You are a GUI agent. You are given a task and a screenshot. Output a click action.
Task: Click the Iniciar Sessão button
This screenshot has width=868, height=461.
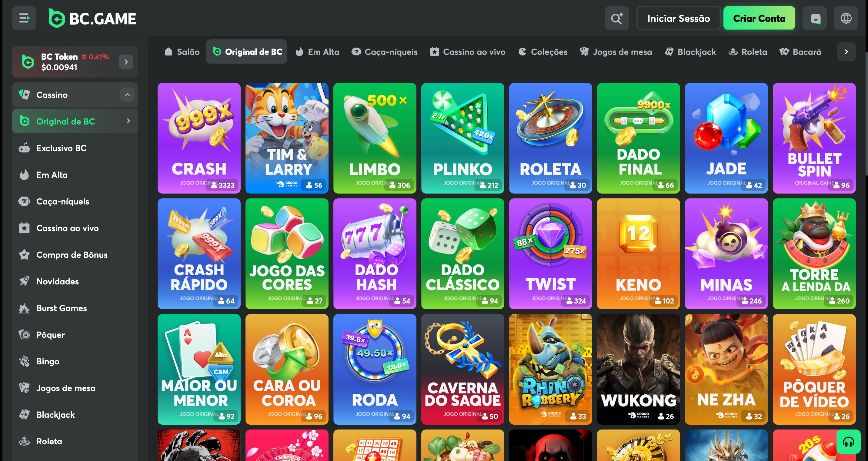(678, 18)
